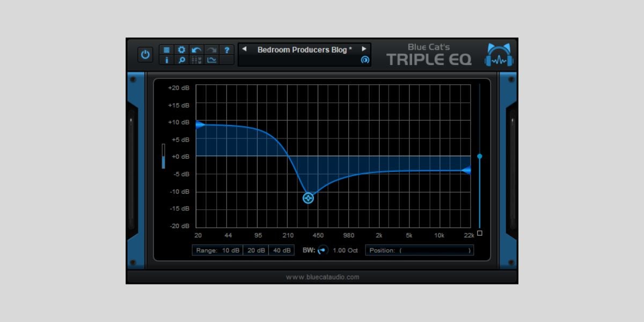Click the output gain slider knob
This screenshot has width=644, height=322.
480,156
